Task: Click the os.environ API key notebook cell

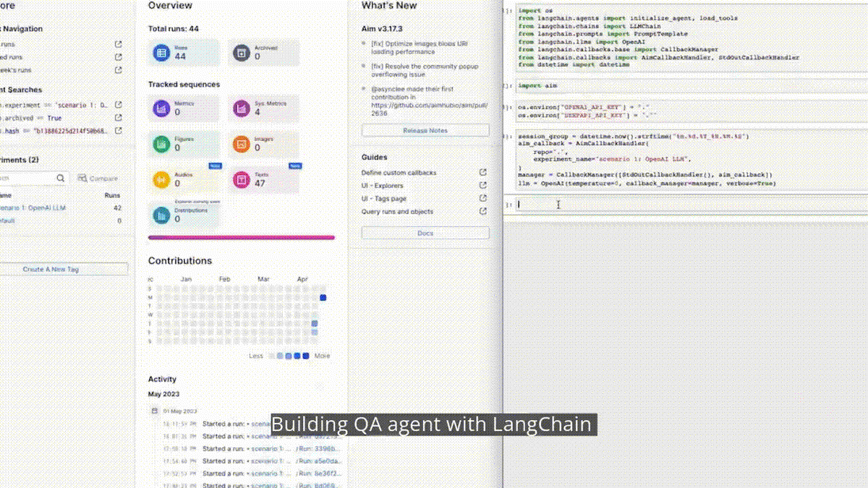Action: point(691,111)
